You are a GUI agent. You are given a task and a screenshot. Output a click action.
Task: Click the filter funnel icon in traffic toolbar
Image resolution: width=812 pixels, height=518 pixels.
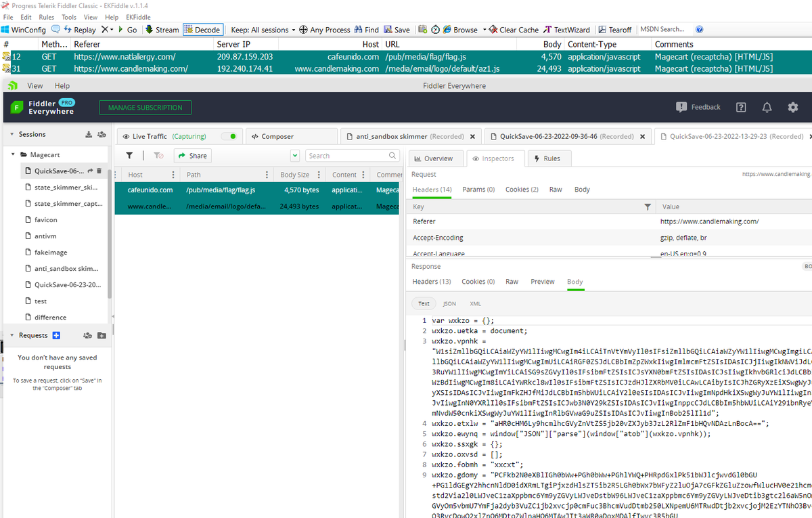pos(129,156)
